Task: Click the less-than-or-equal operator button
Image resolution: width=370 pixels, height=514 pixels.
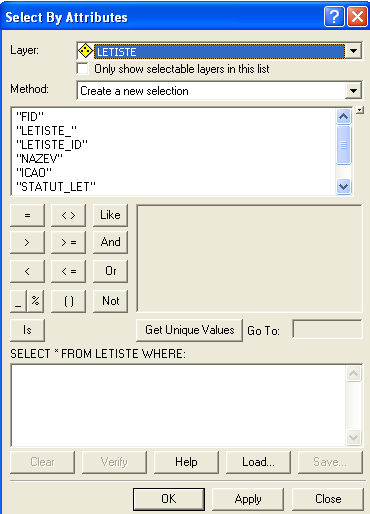Action: pos(68,271)
